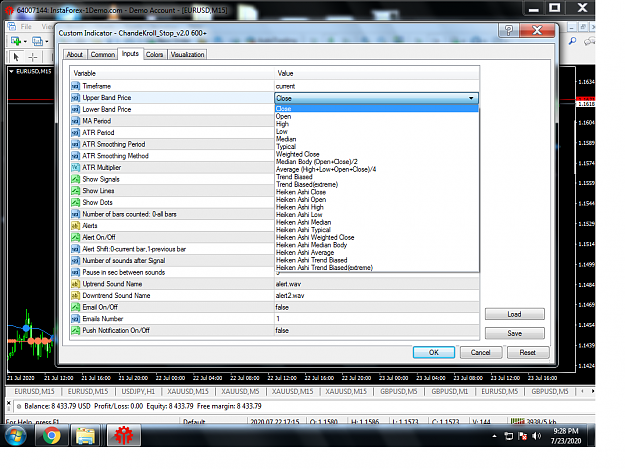
Task: Open Upper Band Price combo box arrow
Action: (471, 98)
